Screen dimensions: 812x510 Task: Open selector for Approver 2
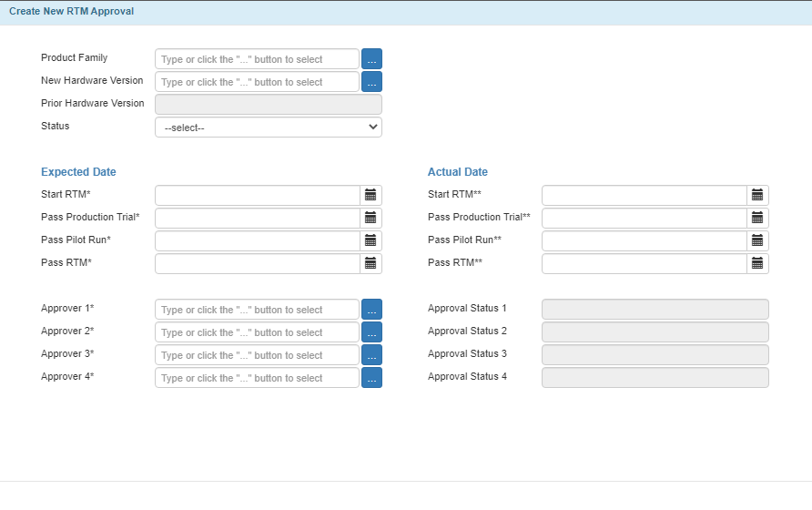371,332
